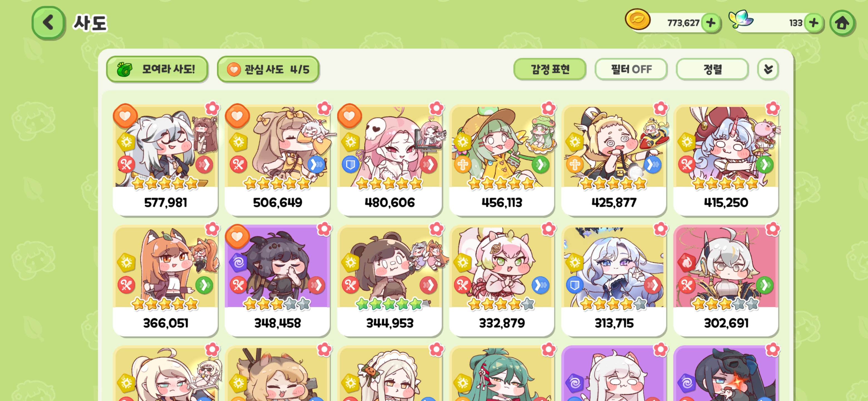
Task: Select the green-star apostle card 344,953
Action: tap(389, 281)
